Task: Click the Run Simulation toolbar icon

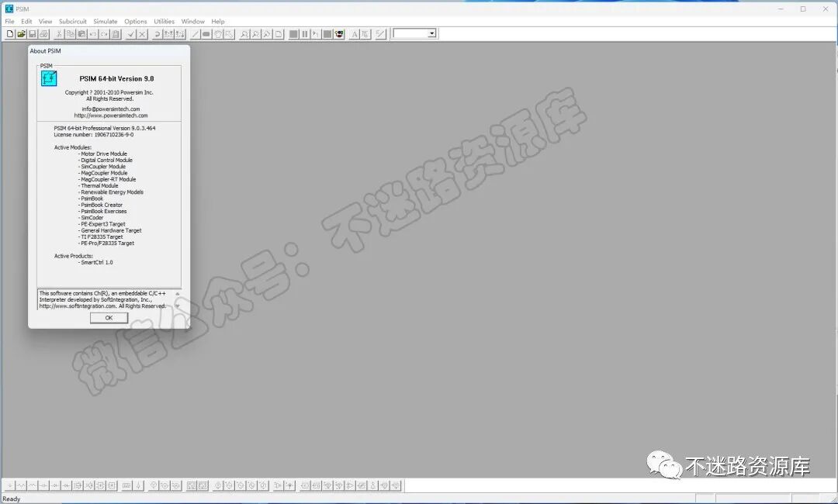Action: click(x=293, y=33)
